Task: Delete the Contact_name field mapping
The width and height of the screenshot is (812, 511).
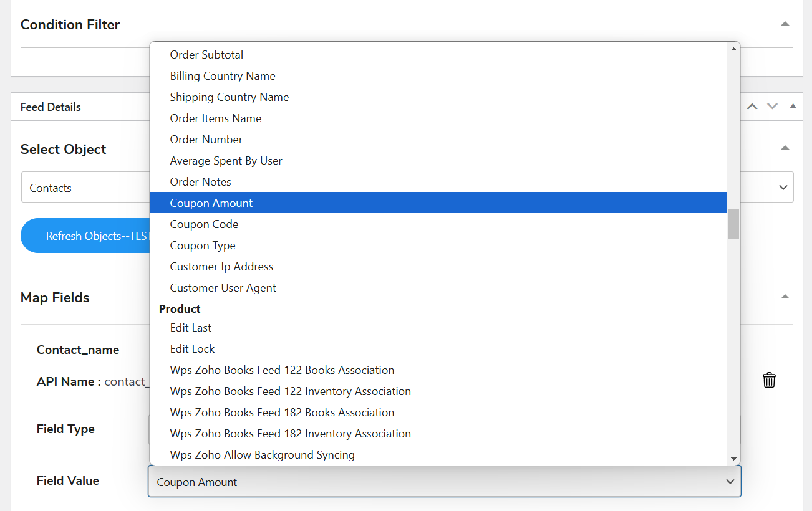Action: click(x=769, y=380)
